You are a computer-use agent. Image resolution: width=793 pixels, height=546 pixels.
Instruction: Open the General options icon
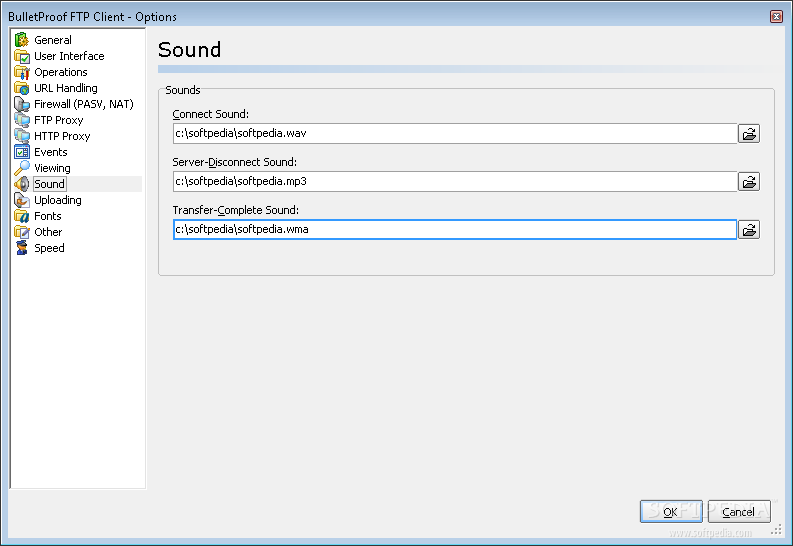point(22,40)
